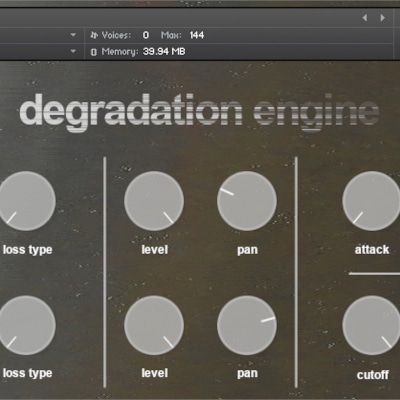Viewport: 400px width, 400px height.
Task: Click the upper loss type knob
Action: [26, 201]
